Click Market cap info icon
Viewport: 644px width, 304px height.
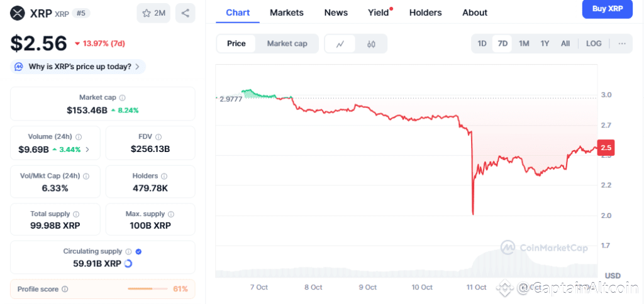[x=123, y=97]
